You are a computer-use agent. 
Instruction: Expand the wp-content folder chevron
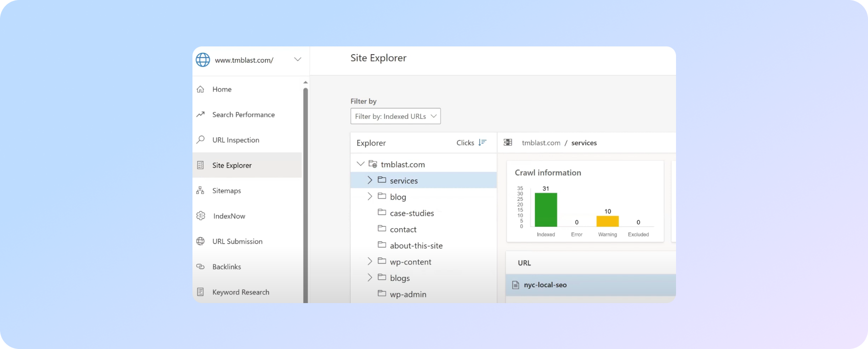point(370,261)
